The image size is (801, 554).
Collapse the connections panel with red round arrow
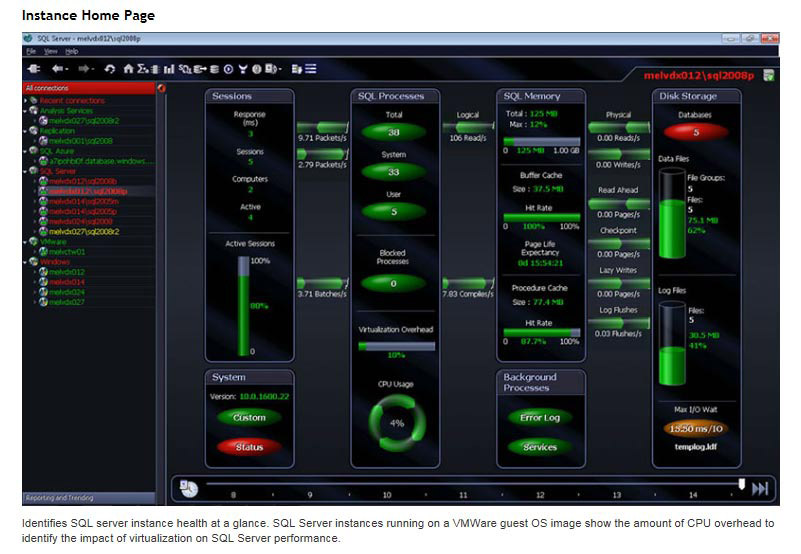pos(161,88)
